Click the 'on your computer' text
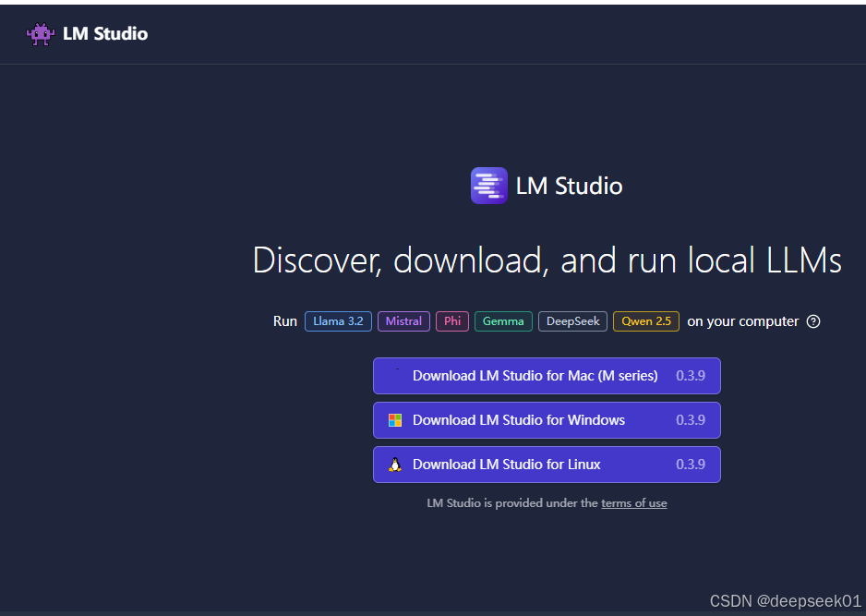 tap(743, 321)
